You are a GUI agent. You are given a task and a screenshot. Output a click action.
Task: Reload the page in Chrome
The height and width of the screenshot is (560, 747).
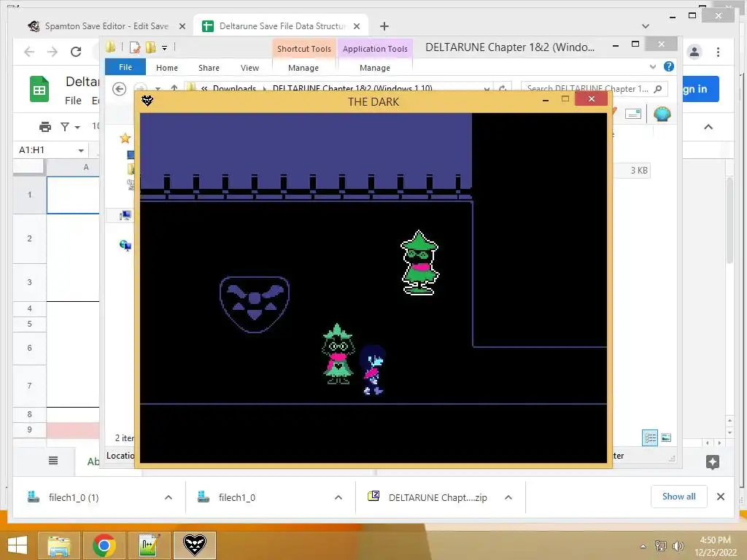click(x=76, y=52)
